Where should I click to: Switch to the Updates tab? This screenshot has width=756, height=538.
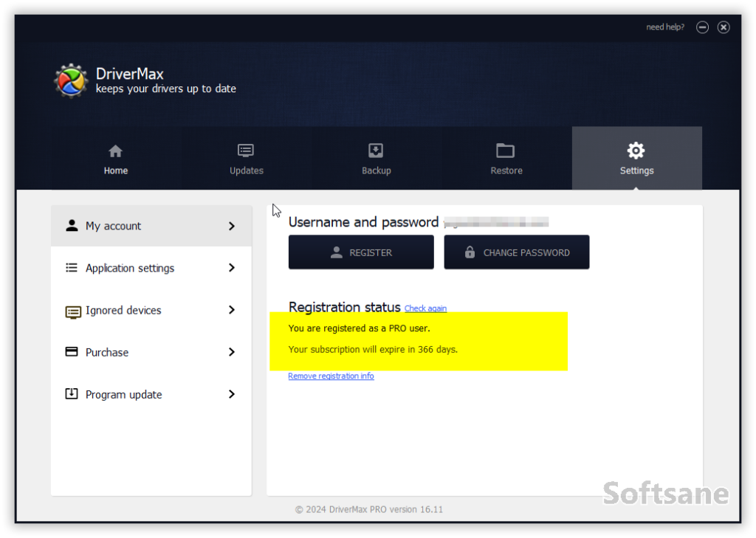click(x=247, y=158)
